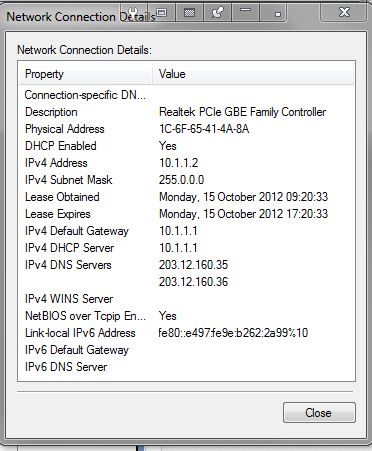This screenshot has width=372, height=451.
Task: Click the Value column header
Action: (253, 74)
